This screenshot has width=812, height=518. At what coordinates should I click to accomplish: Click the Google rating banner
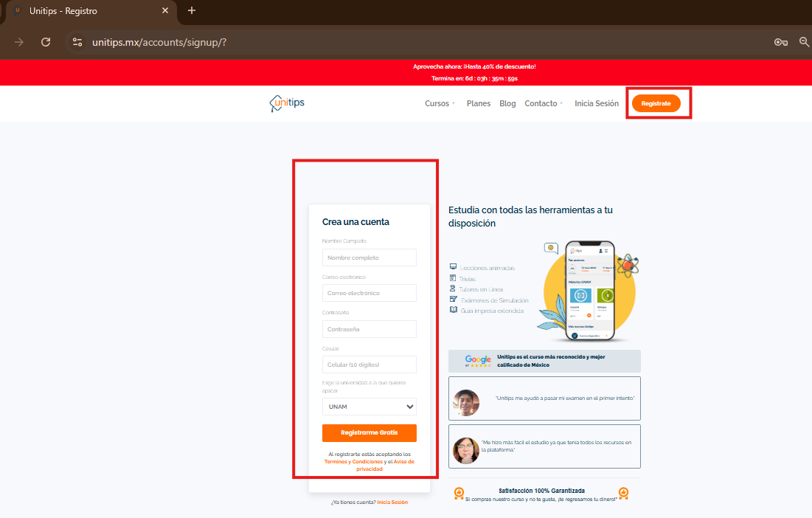(544, 361)
